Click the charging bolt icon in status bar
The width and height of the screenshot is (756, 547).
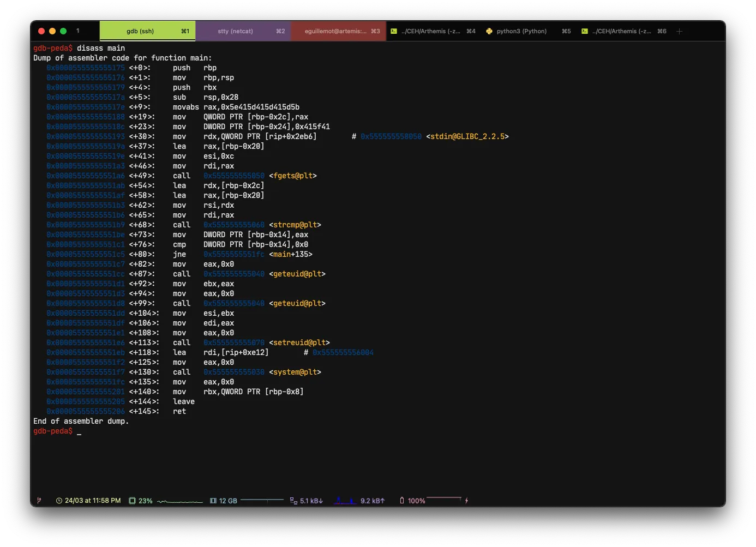click(x=467, y=501)
